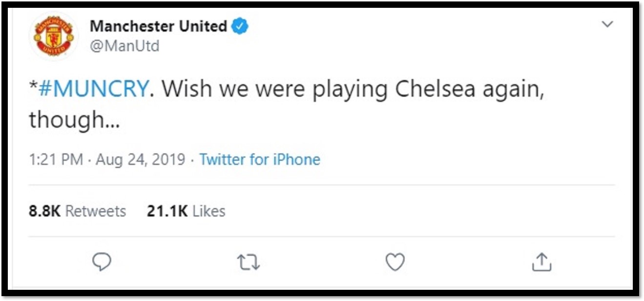Viewport: 644px width, 301px height.
Task: Click the word Retweets beside 8.8K
Action: pos(96,211)
